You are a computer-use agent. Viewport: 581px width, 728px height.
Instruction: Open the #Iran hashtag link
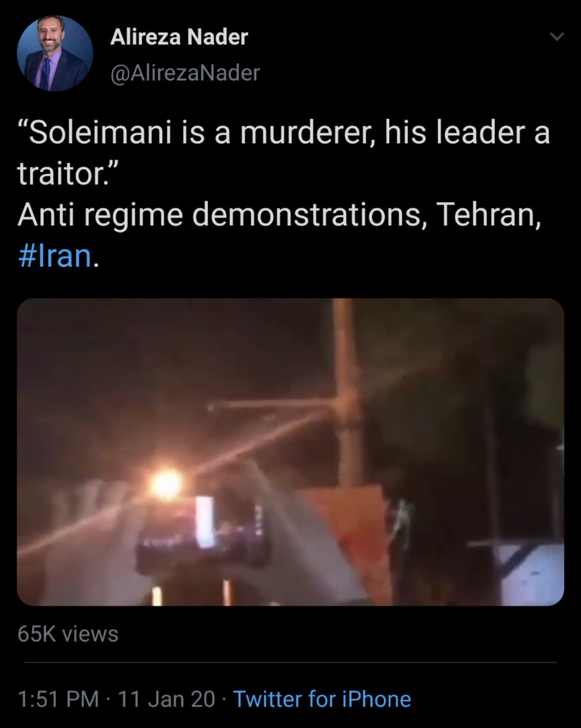(56, 256)
